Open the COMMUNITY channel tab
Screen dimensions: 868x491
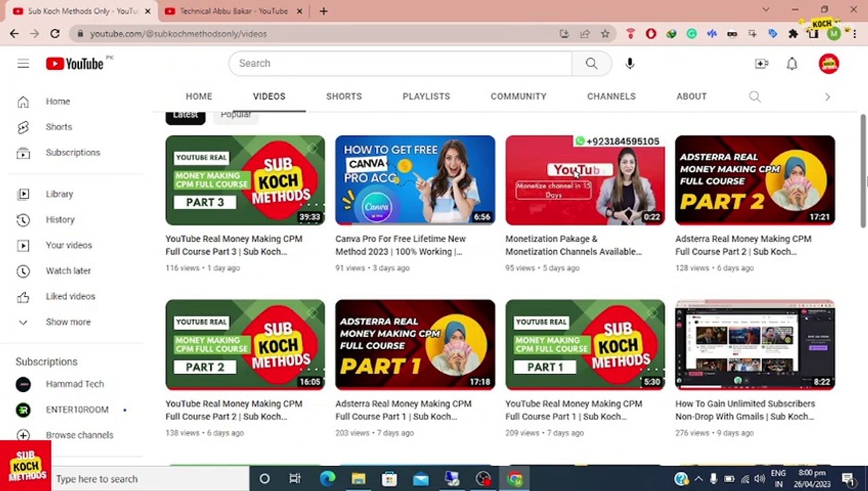pyautogui.click(x=519, y=96)
